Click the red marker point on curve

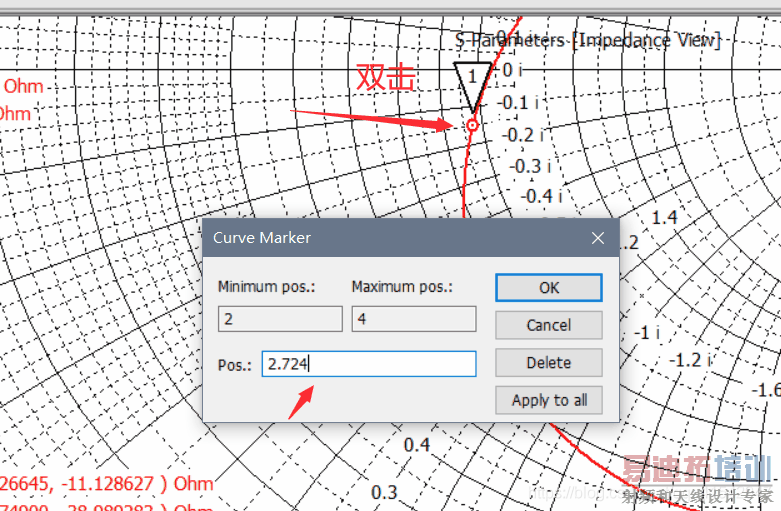point(472,125)
